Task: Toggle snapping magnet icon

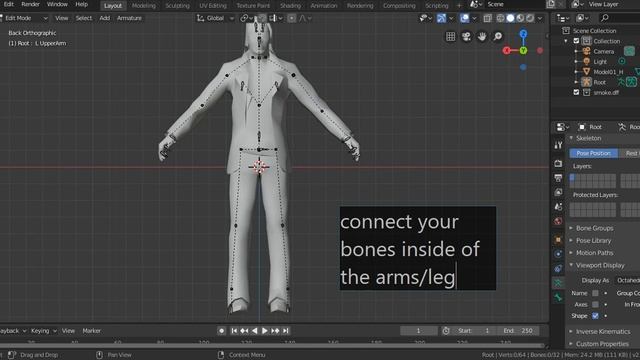Action: (262, 18)
